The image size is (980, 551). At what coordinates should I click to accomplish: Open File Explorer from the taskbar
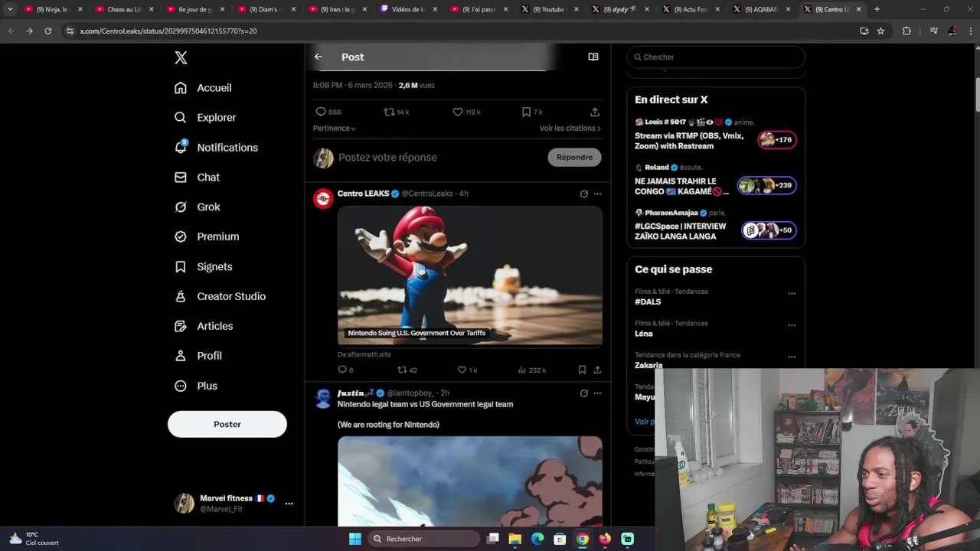coord(515,539)
